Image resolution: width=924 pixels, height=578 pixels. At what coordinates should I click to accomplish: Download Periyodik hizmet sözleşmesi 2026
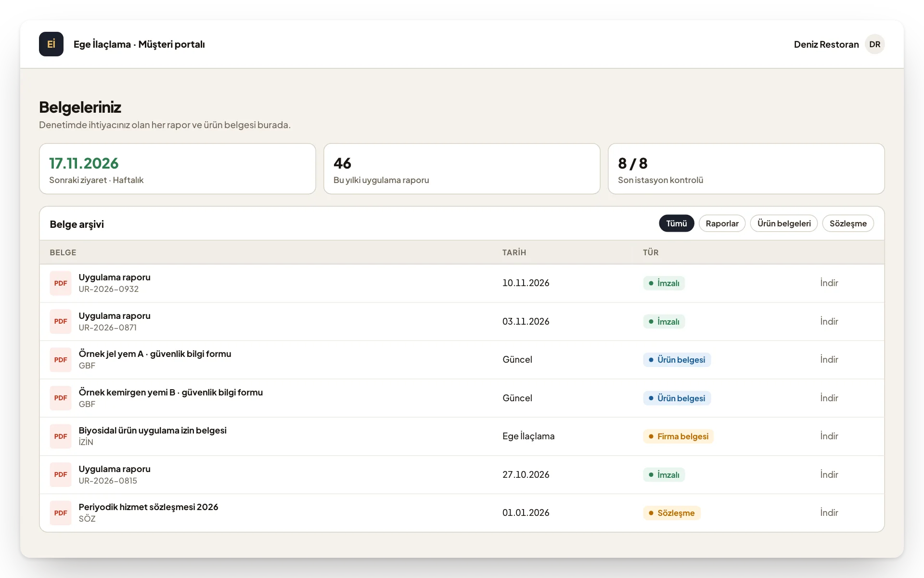[x=829, y=513]
